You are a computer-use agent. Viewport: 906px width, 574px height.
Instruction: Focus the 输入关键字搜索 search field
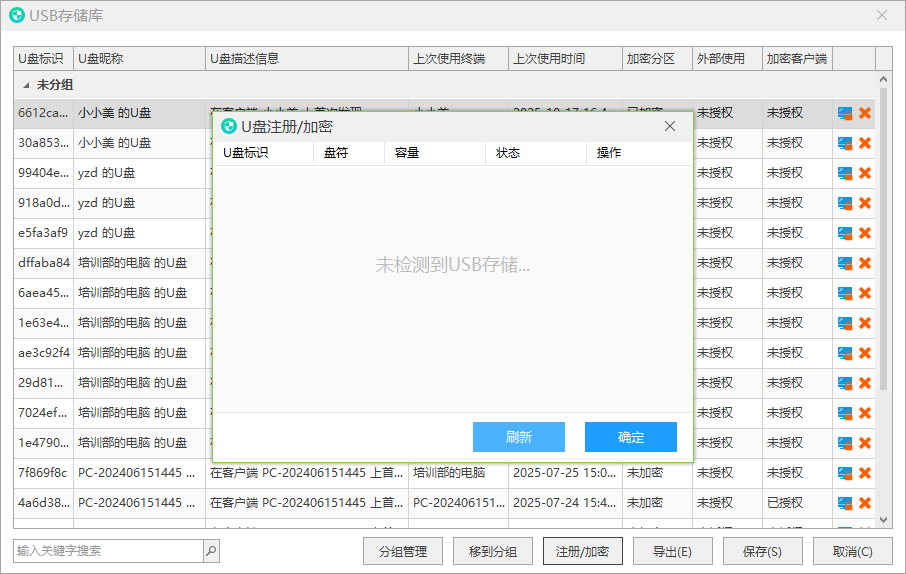pos(108,550)
